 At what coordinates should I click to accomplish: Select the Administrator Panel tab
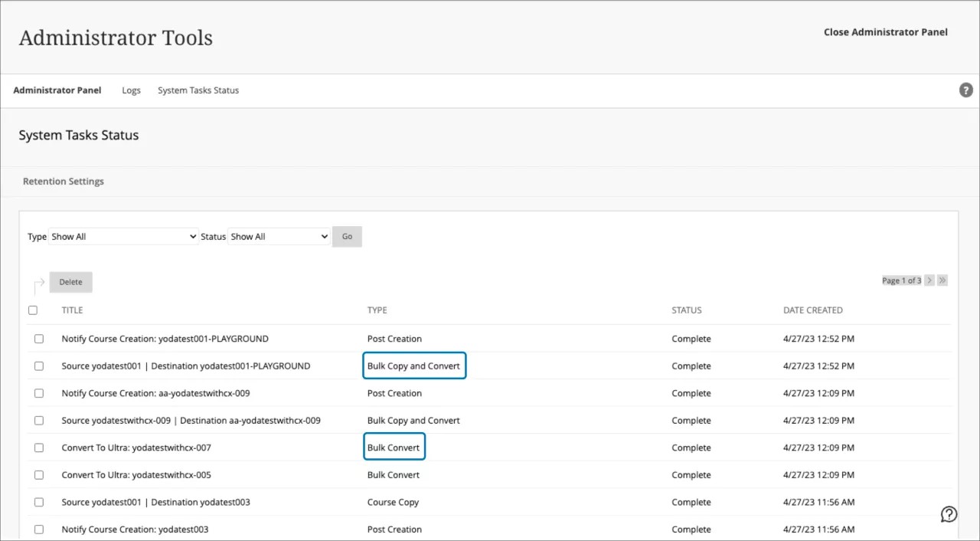(x=57, y=90)
